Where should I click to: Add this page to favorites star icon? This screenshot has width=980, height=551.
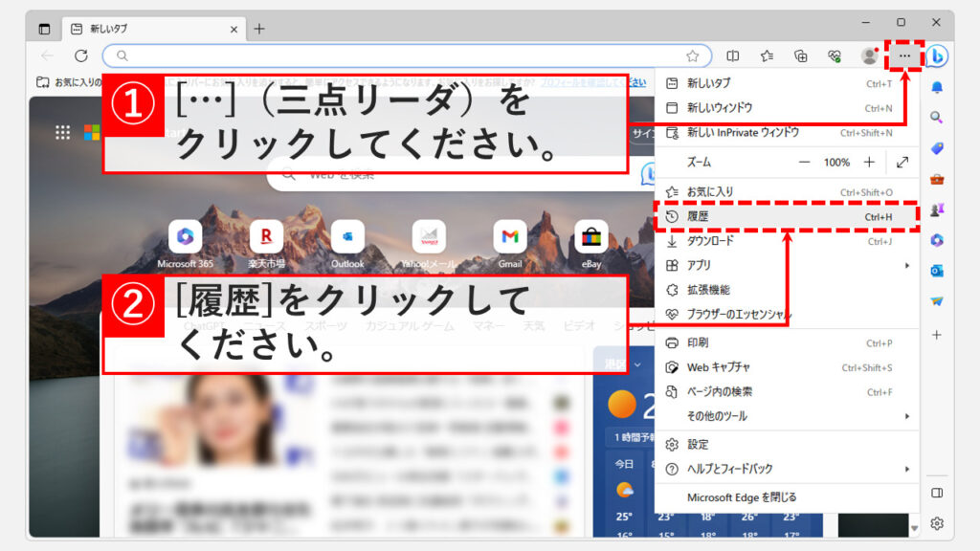click(692, 56)
